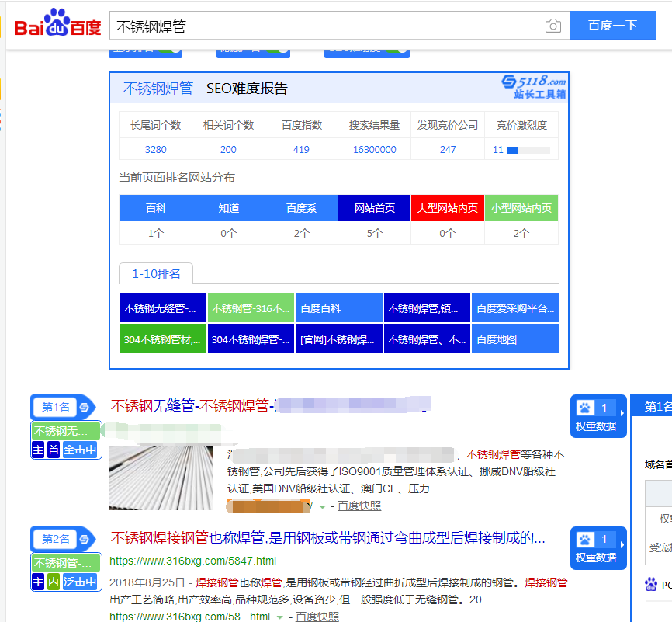Click the paw icon in second 权重数据 box
Screen dimensions: 672x622
point(584,539)
